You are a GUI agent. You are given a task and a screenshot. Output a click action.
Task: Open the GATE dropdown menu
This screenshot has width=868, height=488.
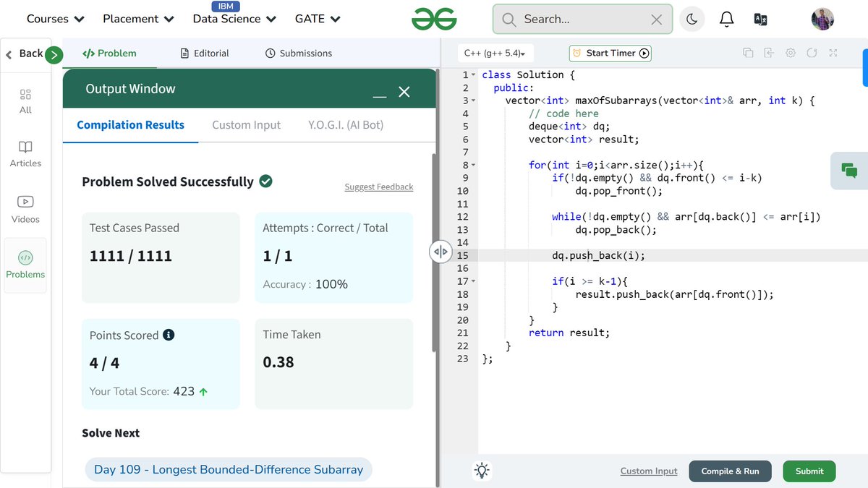318,19
